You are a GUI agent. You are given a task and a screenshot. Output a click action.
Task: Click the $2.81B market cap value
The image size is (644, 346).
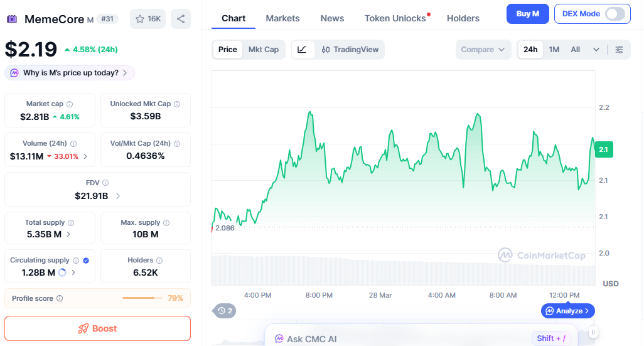[35, 117]
